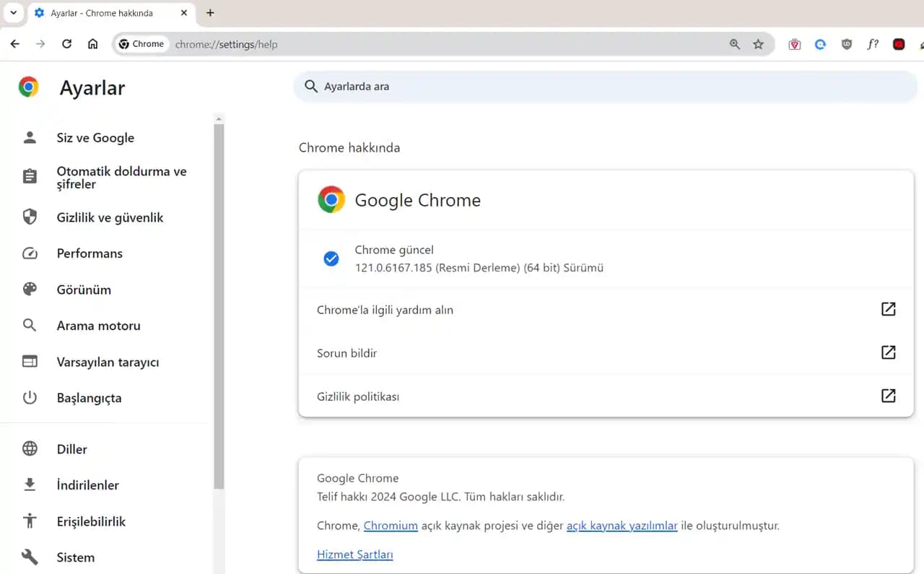This screenshot has width=924, height=574.
Task: Open the Hizmet Şartları link
Action: [355, 554]
